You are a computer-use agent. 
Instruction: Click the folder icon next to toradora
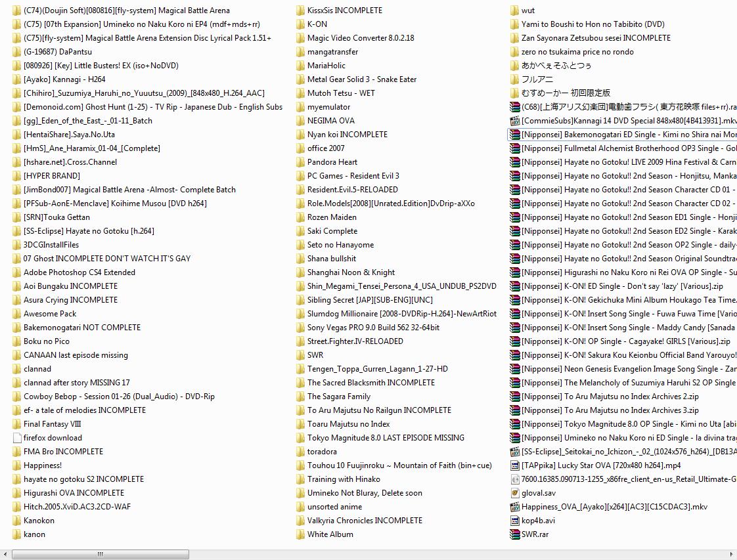[300, 452]
